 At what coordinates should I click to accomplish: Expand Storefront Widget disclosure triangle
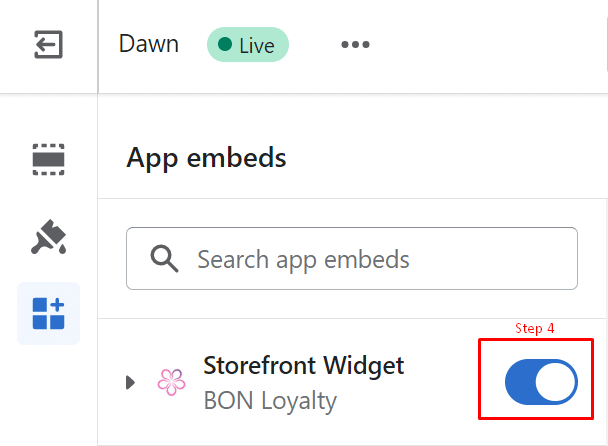130,382
